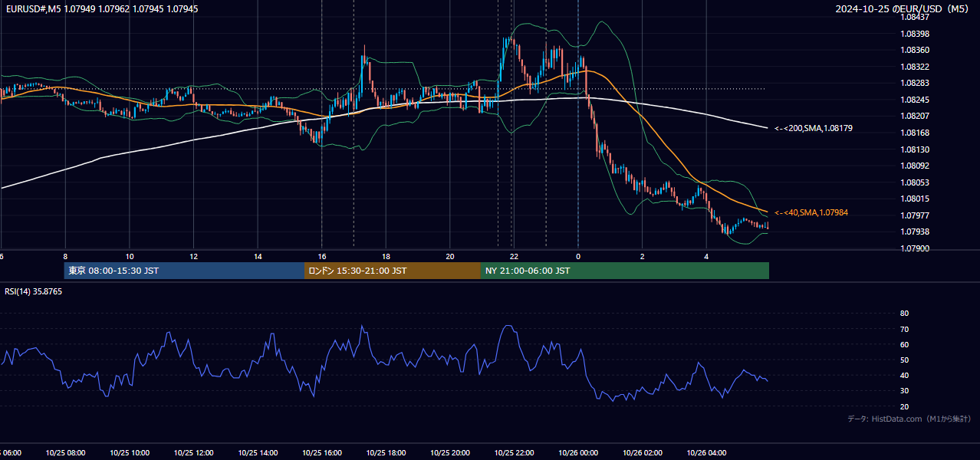Click the 10/26 02:00 bottom date label
980x460 pixels.
[643, 453]
